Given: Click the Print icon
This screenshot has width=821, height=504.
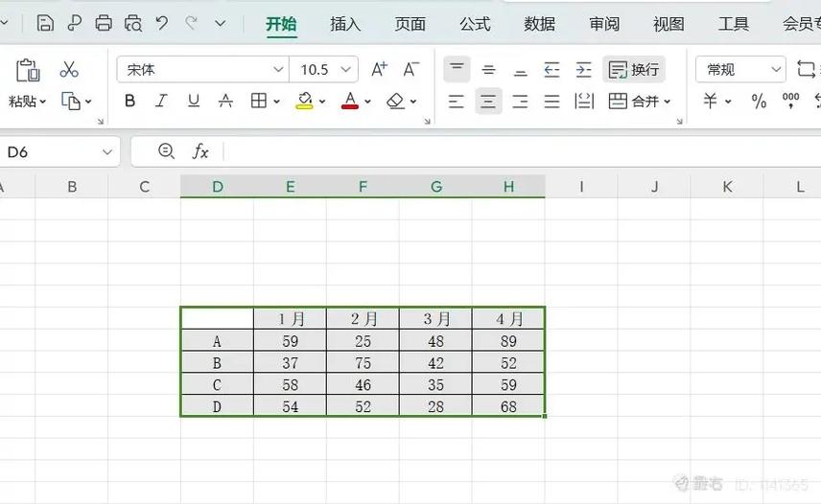Looking at the screenshot, I should pos(104,24).
